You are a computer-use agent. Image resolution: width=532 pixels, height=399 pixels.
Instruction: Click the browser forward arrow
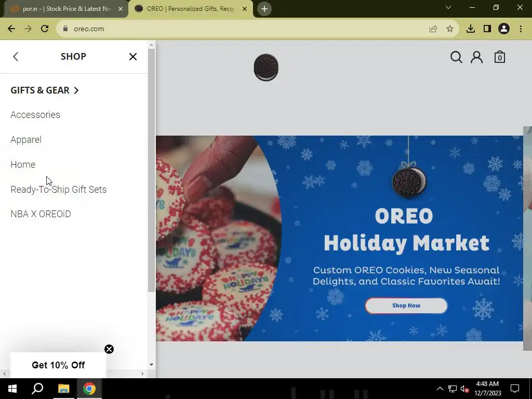coord(28,29)
